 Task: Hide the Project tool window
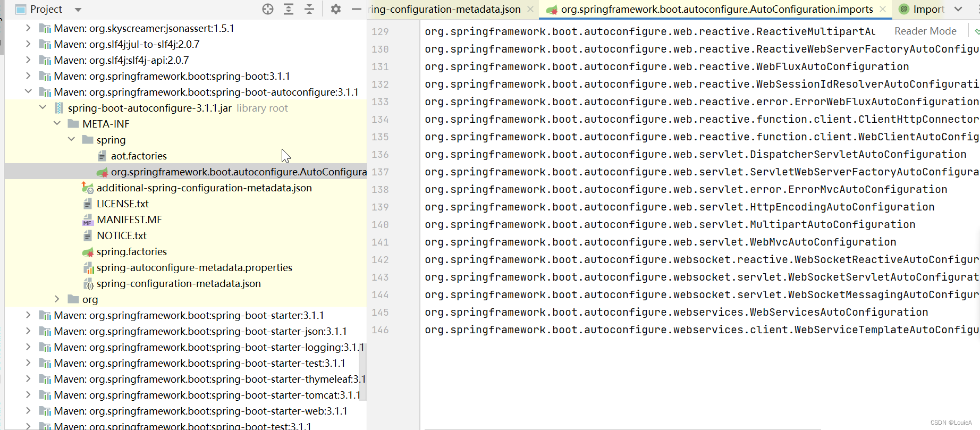(x=357, y=9)
